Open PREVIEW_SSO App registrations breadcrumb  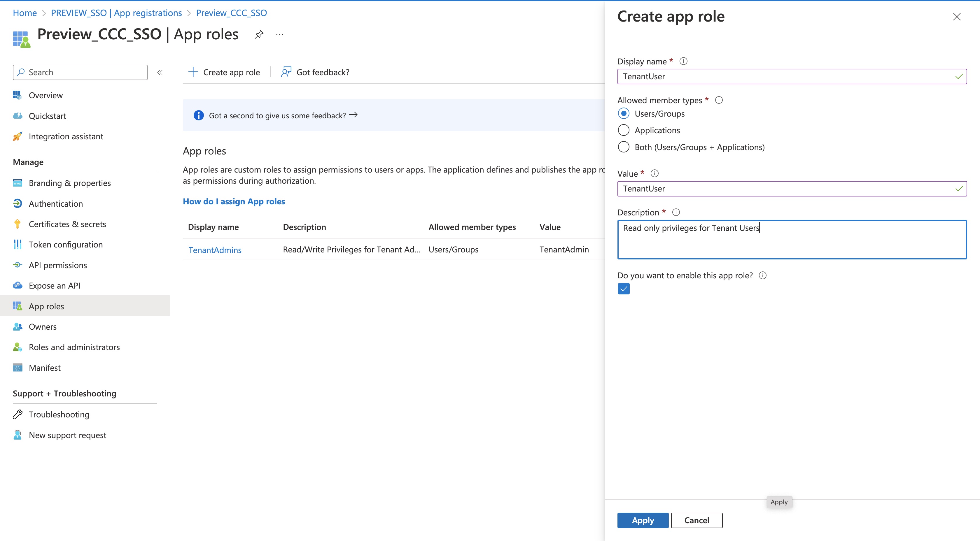click(x=116, y=13)
